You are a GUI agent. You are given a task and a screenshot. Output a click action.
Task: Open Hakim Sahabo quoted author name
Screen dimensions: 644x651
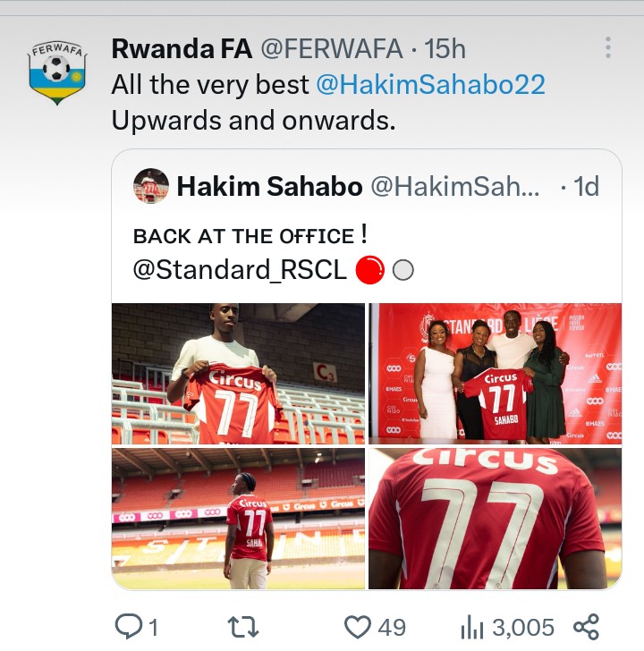pos(269,186)
